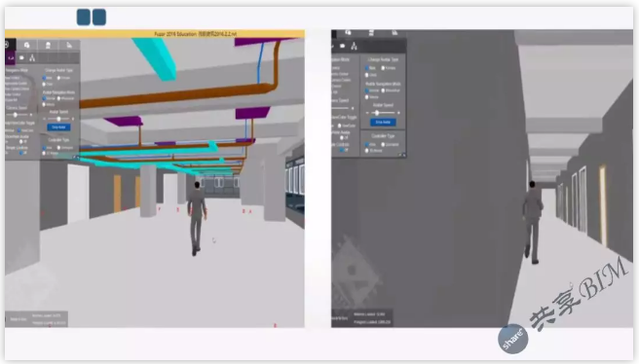Click the building icon in left top toolbar
This screenshot has width=639, height=364.
coord(48,45)
